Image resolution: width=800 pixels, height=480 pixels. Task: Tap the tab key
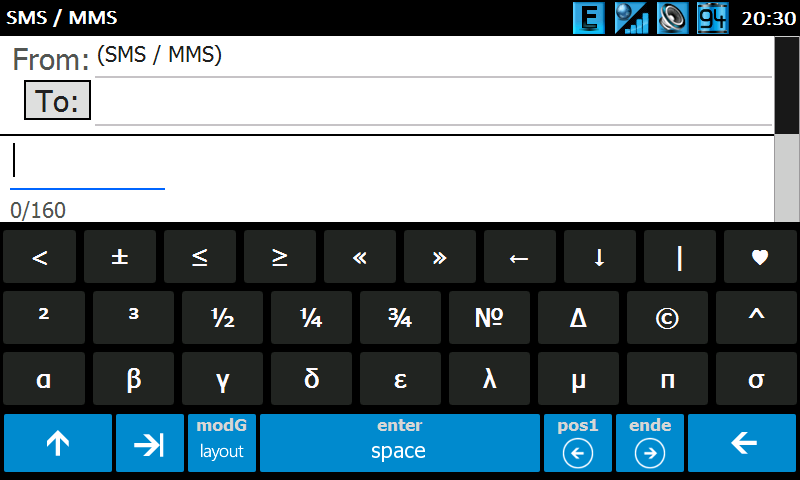pos(149,443)
